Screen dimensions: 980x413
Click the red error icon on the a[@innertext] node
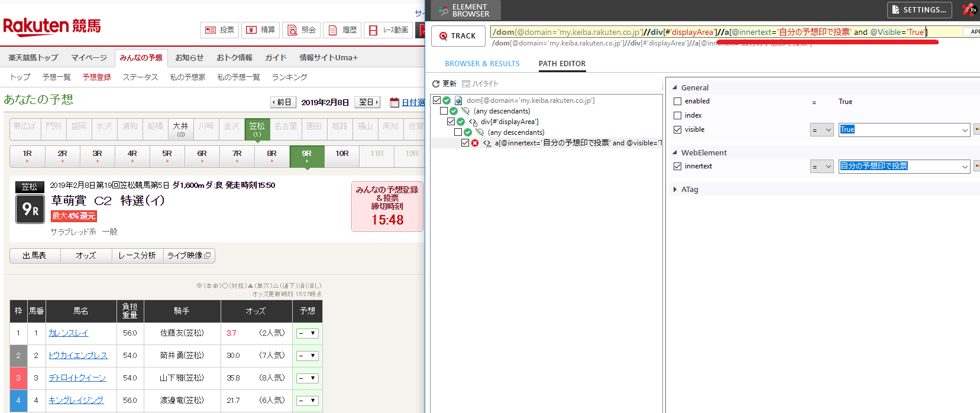point(475,143)
